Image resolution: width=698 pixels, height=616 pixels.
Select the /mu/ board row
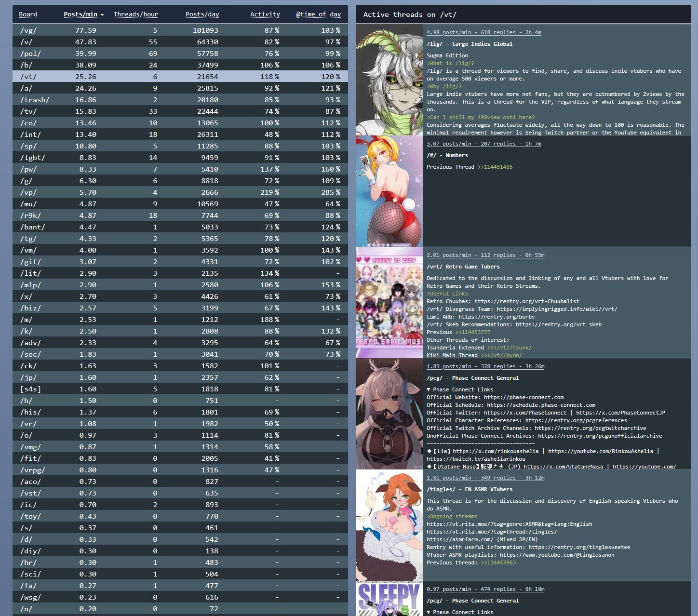(180, 204)
